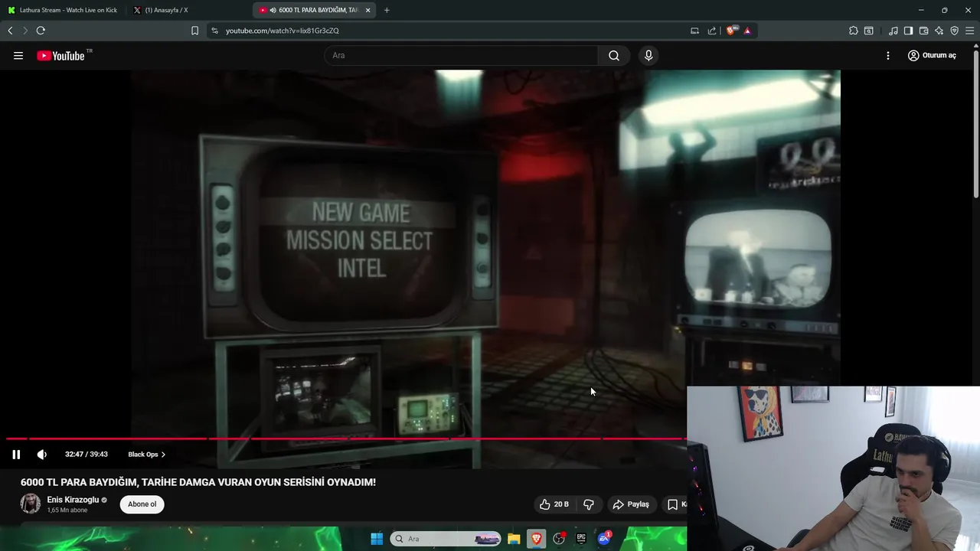980x551 pixels.
Task: Click the youtube.com address bar URL
Action: tap(282, 31)
